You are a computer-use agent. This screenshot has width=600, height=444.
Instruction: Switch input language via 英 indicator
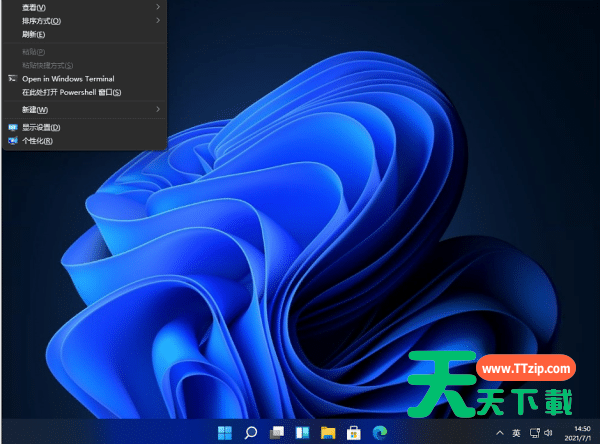(x=516, y=433)
